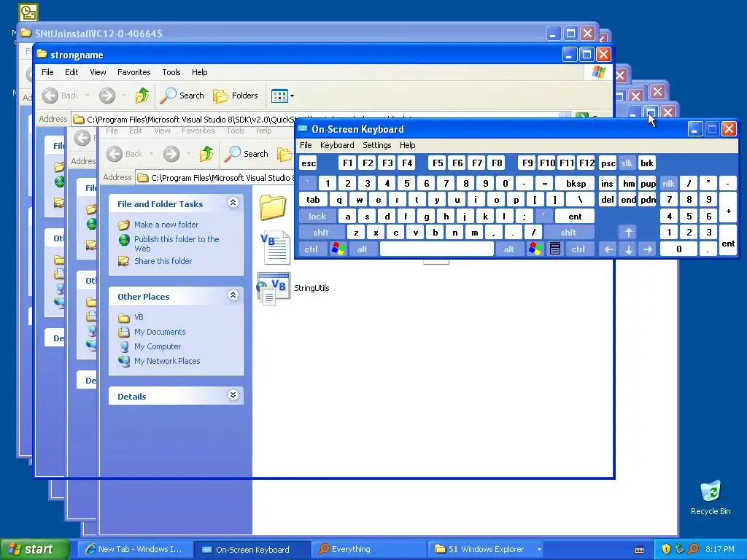Screen dimensions: 747x560
Task: Click the right Windows logo key
Action: pyautogui.click(x=535, y=249)
